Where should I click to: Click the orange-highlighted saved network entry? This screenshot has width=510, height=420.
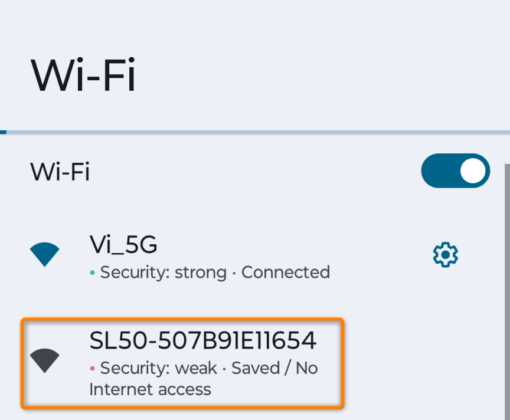tap(182, 363)
